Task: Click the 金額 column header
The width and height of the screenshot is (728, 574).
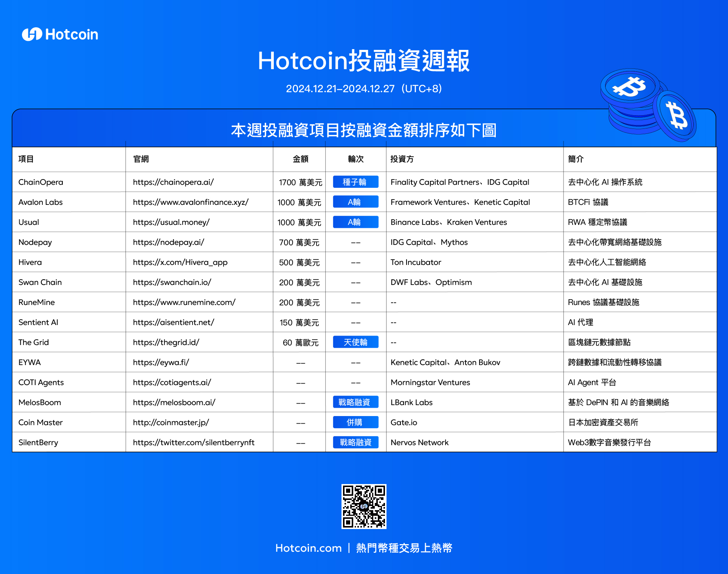Action: click(x=300, y=159)
